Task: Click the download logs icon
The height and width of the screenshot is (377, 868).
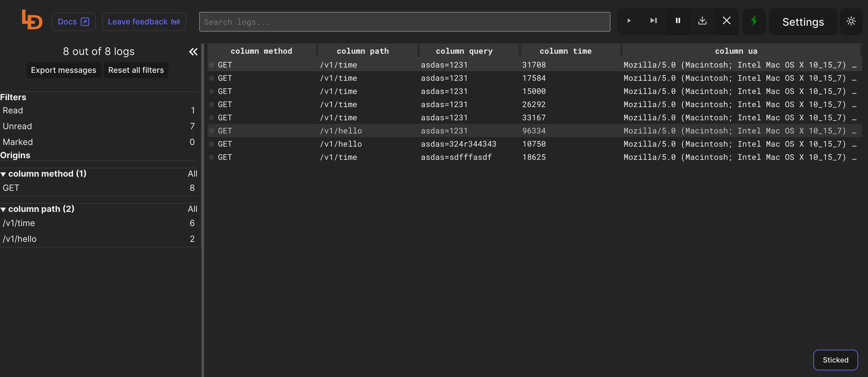Action: coord(702,21)
